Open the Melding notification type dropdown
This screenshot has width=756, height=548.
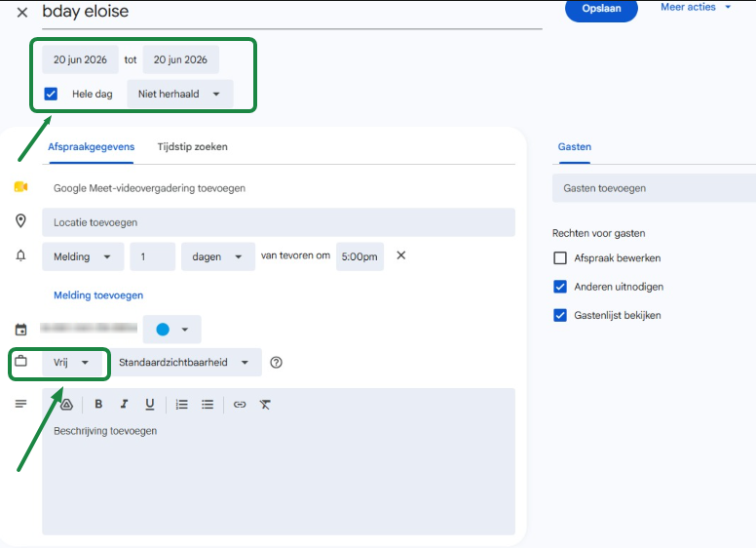pyautogui.click(x=83, y=256)
